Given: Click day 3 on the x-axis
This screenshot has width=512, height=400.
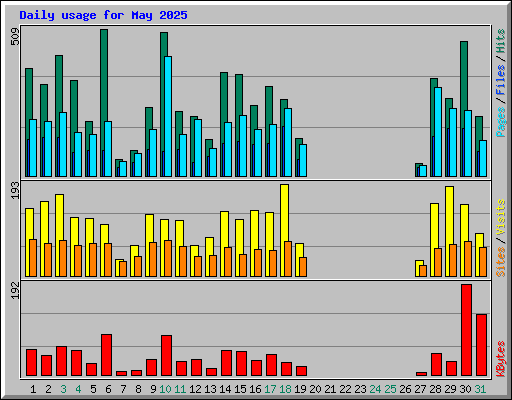Looking at the screenshot, I should tap(63, 389).
